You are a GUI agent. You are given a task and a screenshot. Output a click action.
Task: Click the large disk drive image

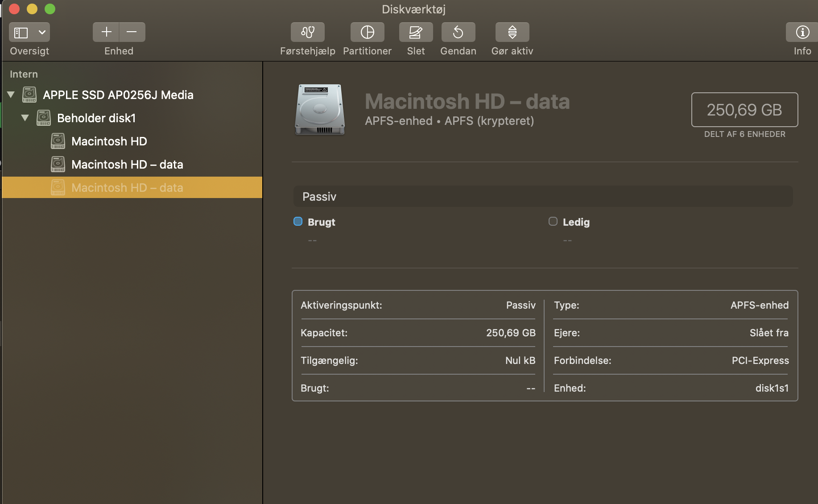320,110
